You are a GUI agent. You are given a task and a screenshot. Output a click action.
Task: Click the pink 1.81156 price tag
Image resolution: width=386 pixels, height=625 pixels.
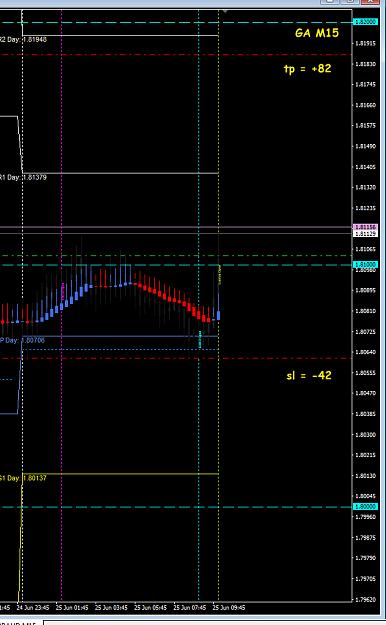pos(365,227)
